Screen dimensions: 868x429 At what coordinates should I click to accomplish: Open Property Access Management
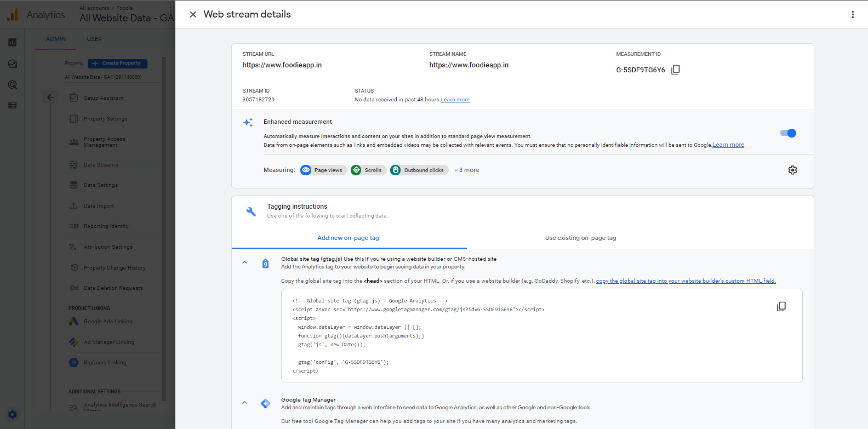104,142
